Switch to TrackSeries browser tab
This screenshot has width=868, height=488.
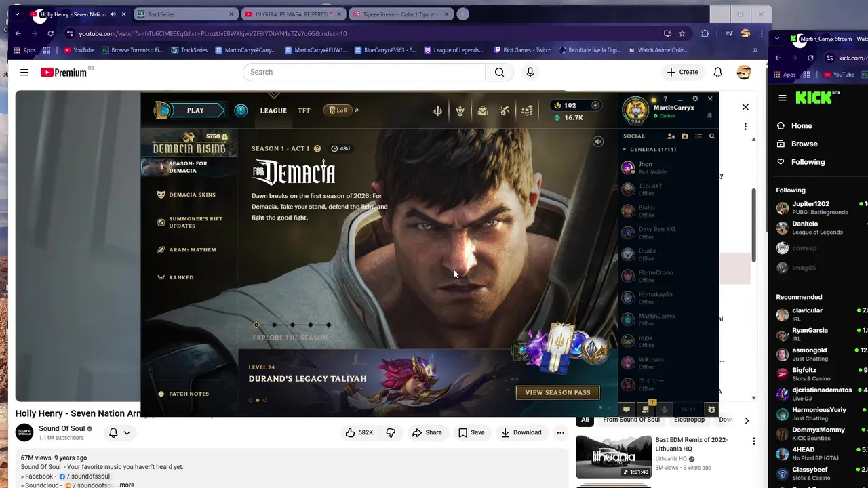coord(184,14)
